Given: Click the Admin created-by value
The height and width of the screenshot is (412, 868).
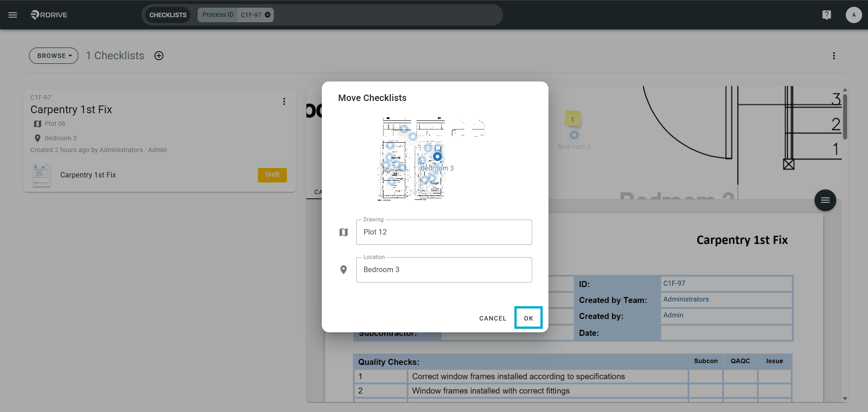Looking at the screenshot, I should coord(674,315).
